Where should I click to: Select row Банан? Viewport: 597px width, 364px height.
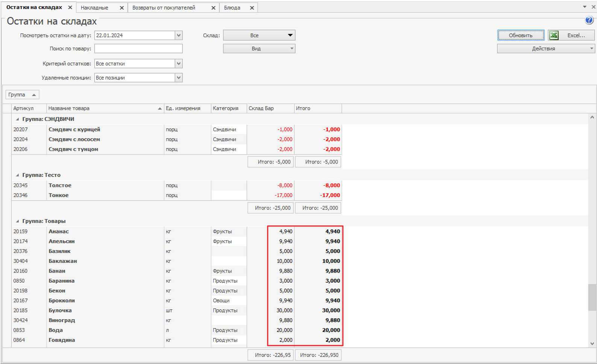(177, 271)
